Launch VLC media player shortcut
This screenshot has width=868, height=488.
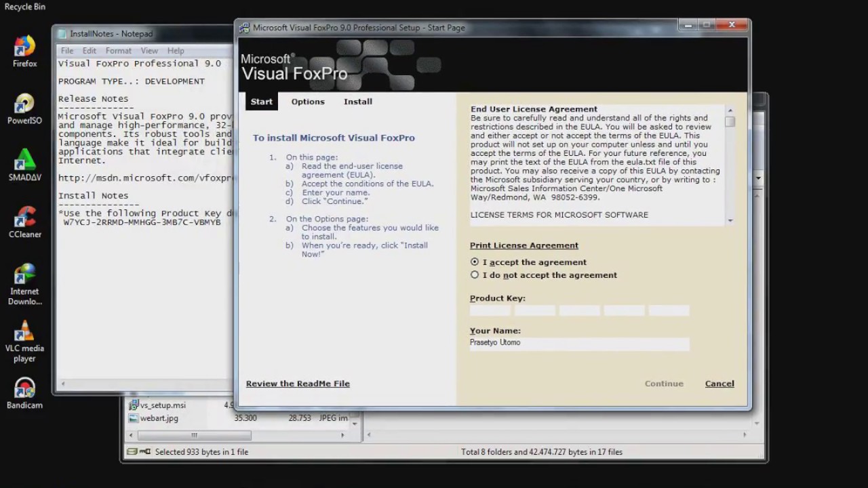click(x=24, y=341)
